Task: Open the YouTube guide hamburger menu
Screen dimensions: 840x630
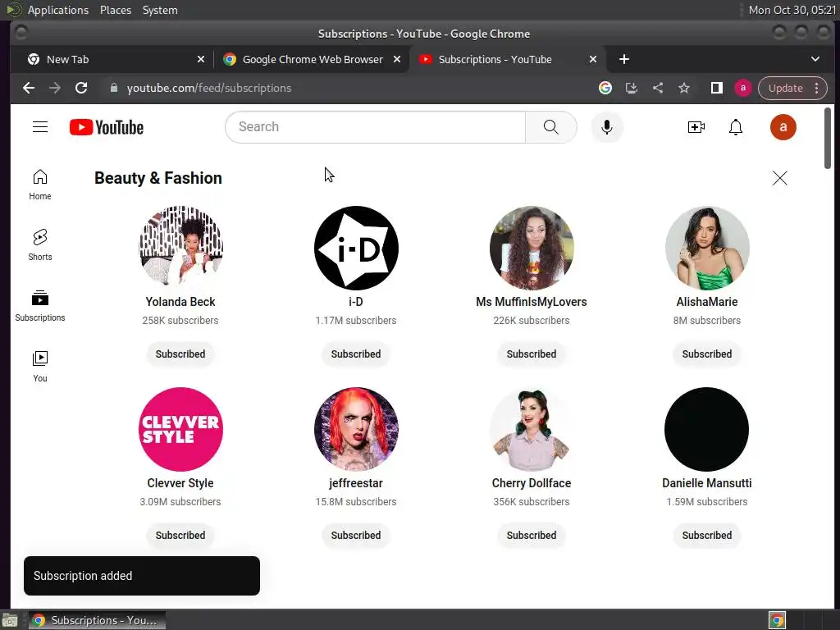Action: point(40,127)
